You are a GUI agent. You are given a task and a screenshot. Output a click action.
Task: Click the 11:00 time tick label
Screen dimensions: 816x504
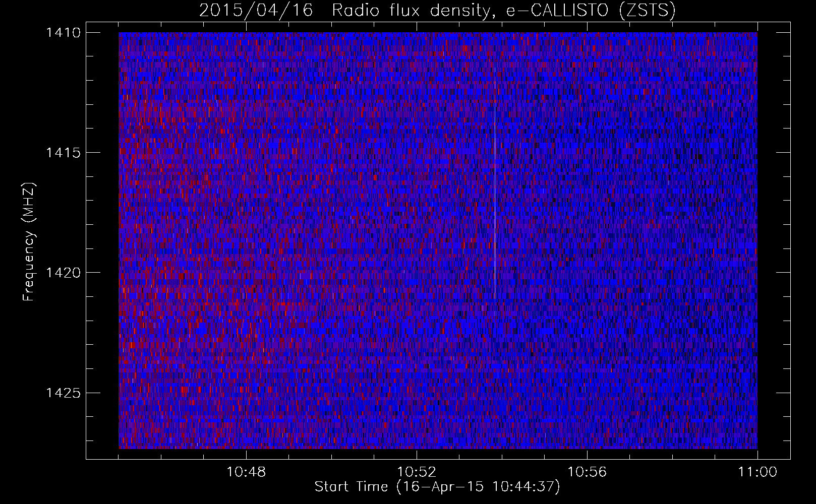coord(757,472)
